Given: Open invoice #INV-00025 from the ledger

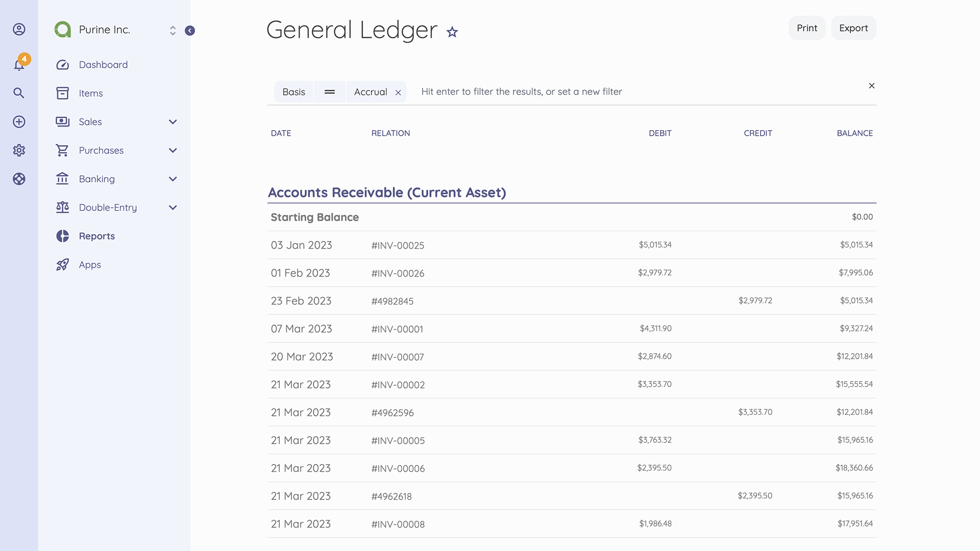Looking at the screenshot, I should [398, 245].
